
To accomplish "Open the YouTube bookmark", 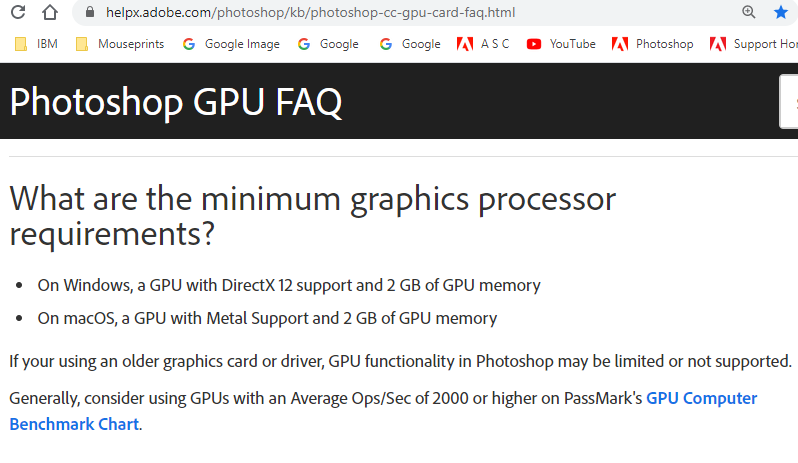I will [562, 44].
